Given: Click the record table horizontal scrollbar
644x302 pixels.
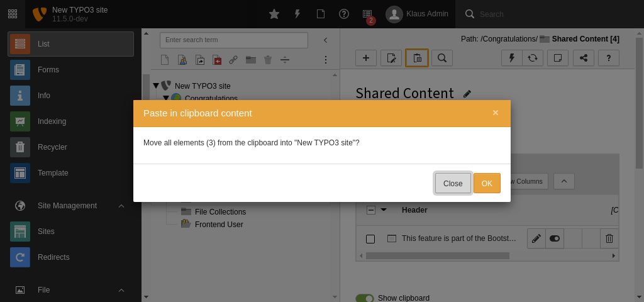Looking at the screenshot, I should (438, 255).
